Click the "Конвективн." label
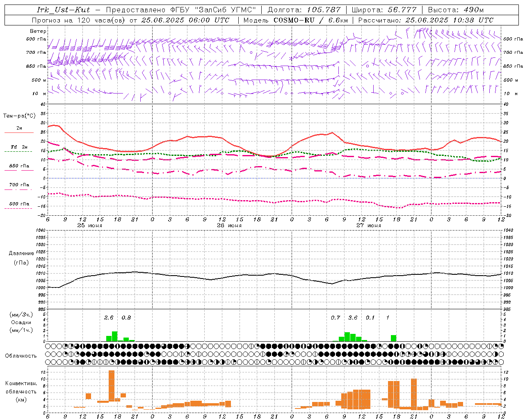This screenshot has height=420, width=525. [21, 383]
